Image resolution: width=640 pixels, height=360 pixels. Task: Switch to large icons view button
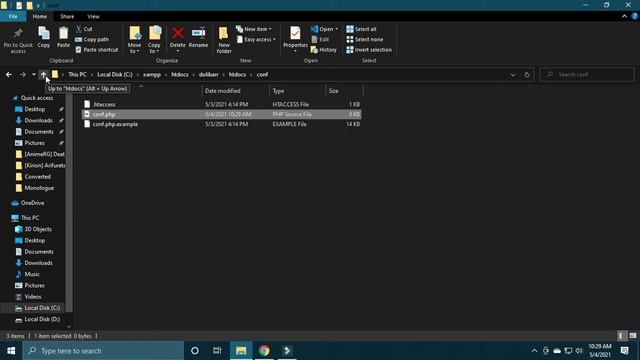point(633,336)
